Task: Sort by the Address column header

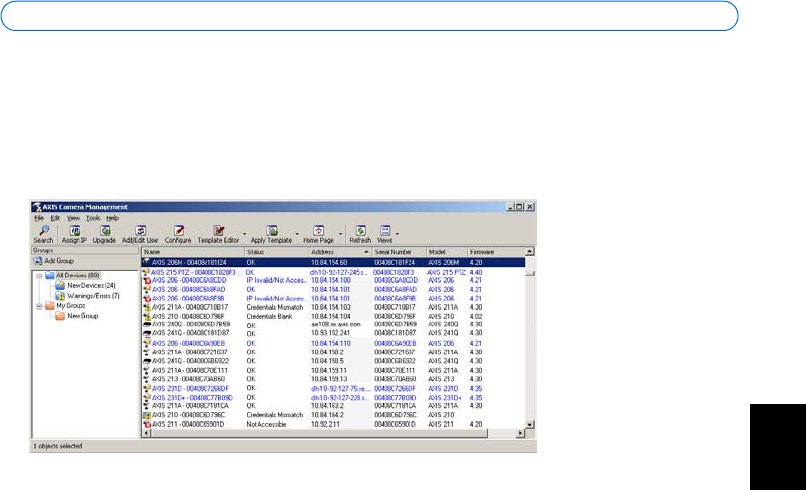Action: [x=340, y=252]
